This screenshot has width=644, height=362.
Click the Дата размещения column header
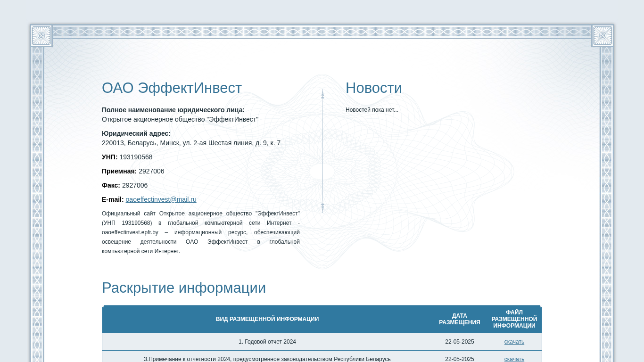point(459,319)
